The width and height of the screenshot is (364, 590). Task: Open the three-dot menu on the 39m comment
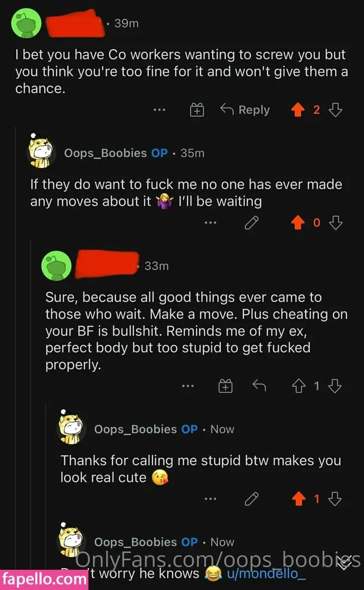coord(159,110)
